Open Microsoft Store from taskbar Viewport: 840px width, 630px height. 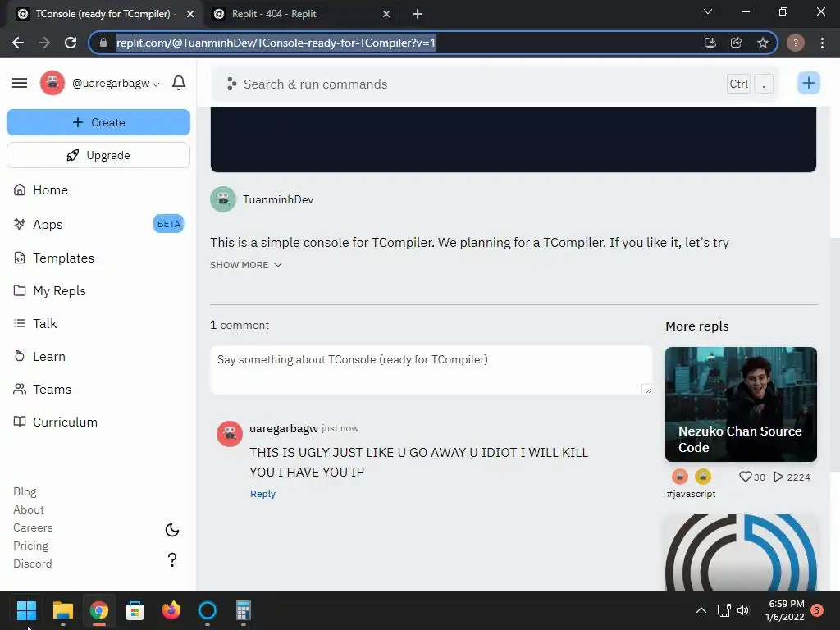pyautogui.click(x=135, y=610)
